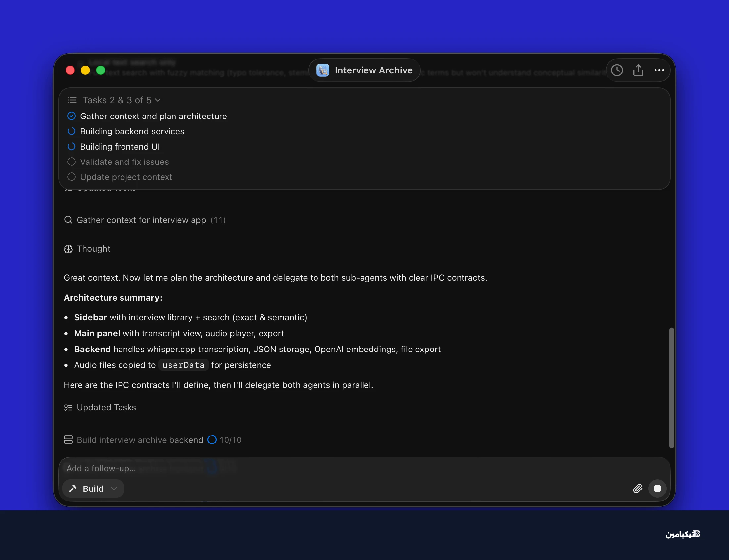Image resolution: width=729 pixels, height=560 pixels.
Task: Click the paperclip attach file icon
Action: click(x=637, y=489)
